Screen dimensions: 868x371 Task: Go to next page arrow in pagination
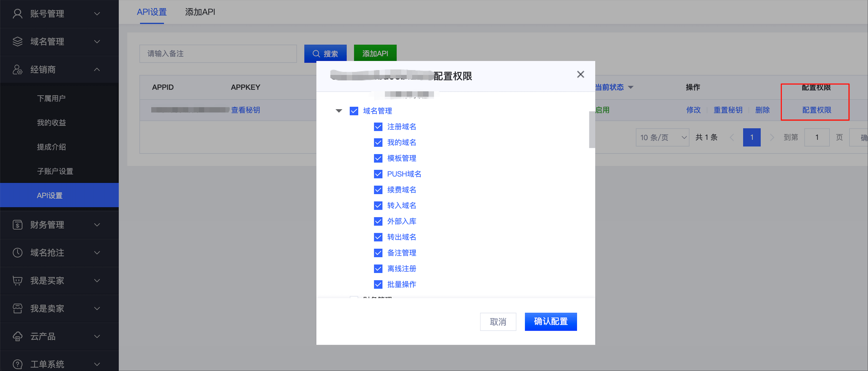pyautogui.click(x=772, y=138)
